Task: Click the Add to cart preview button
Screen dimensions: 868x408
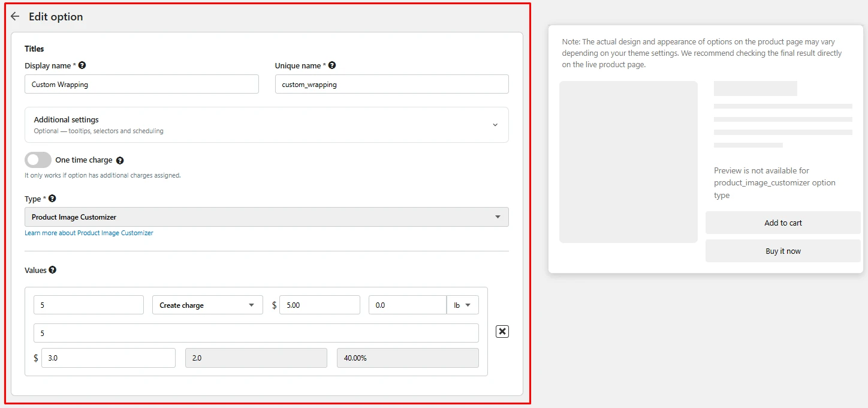Action: point(783,223)
